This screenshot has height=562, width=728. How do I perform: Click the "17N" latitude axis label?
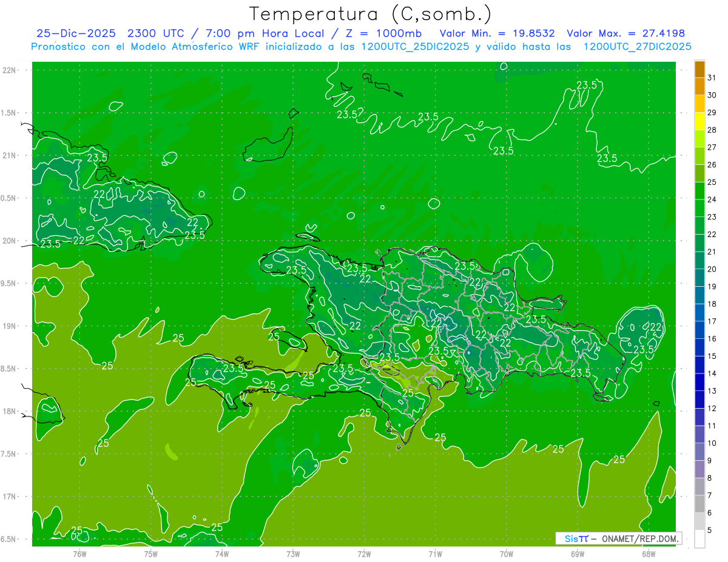[x=10, y=497]
